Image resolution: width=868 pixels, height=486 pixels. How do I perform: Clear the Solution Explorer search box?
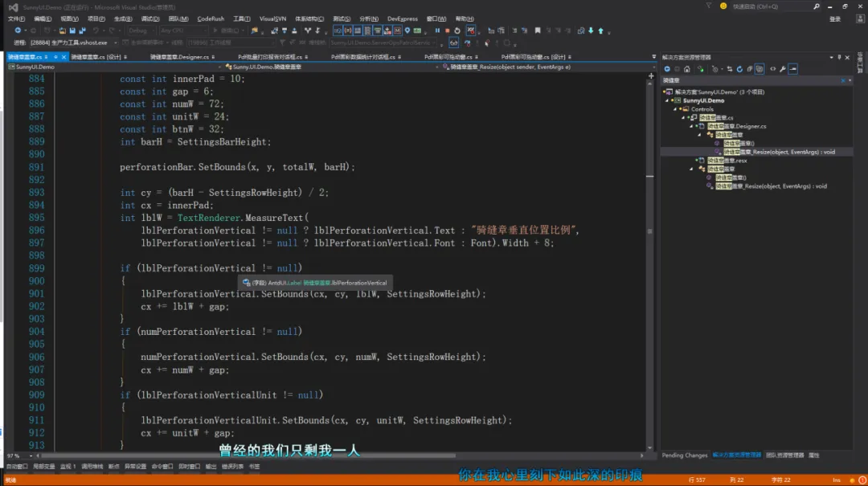point(843,81)
